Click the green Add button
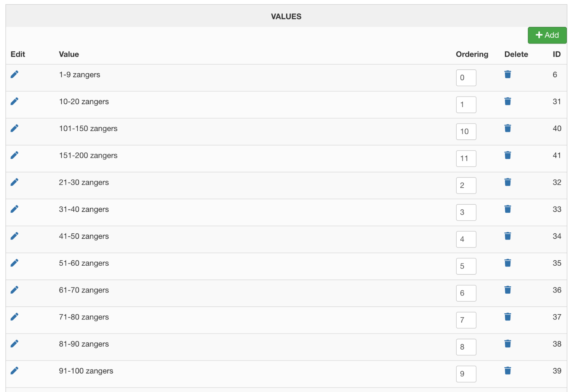Screen dimensions: 575x392 (547, 35)
